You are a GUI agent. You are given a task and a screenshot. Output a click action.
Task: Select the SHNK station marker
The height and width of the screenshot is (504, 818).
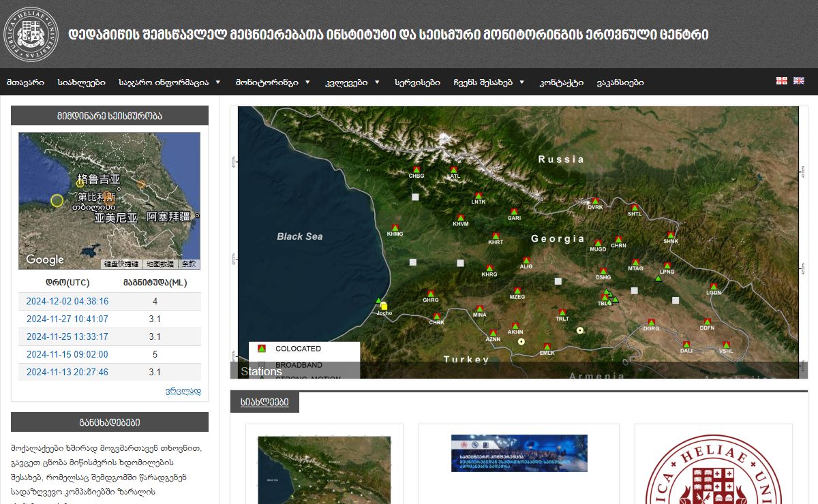point(671,235)
